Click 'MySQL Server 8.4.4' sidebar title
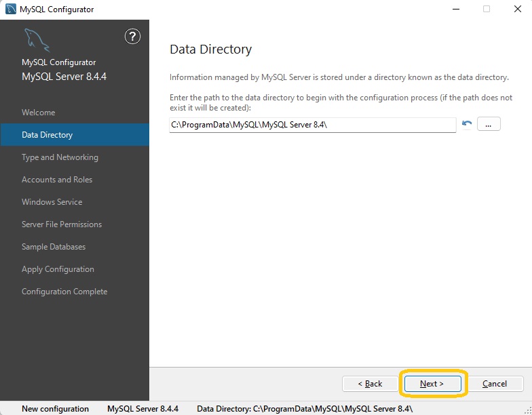Screen dimensions: 532x415 pyautogui.click(x=64, y=77)
